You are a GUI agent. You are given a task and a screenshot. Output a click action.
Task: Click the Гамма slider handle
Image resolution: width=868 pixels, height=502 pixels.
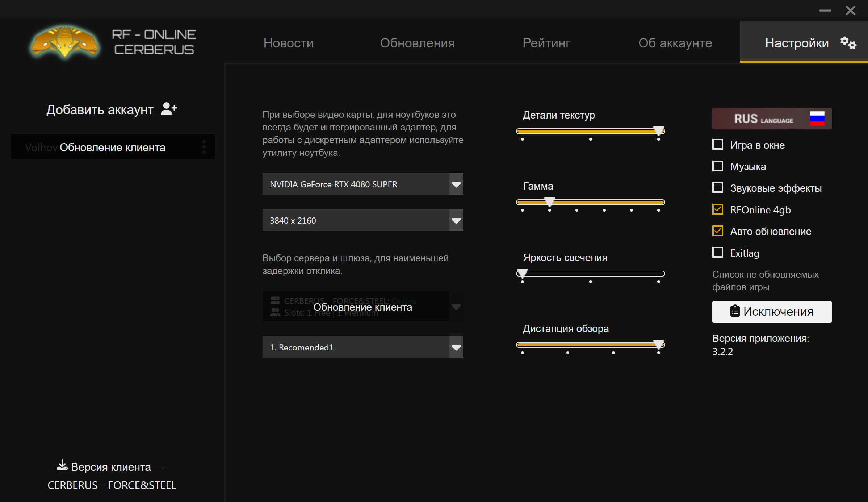pos(549,202)
